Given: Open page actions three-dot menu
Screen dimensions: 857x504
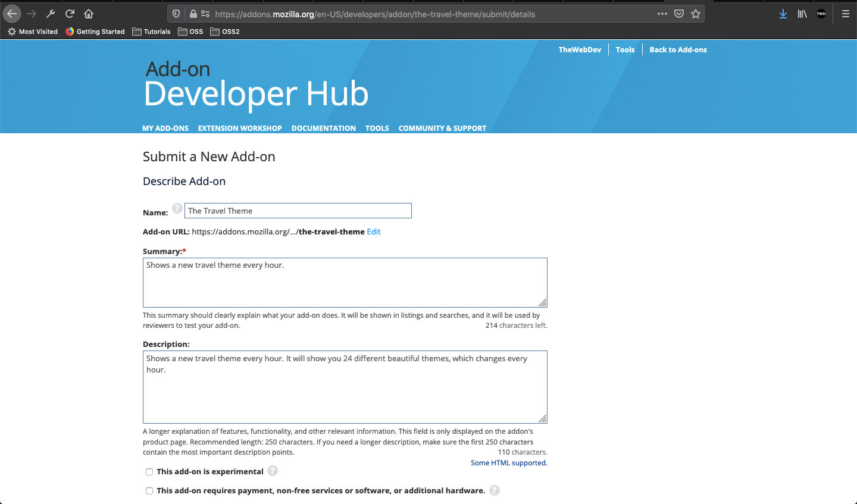Looking at the screenshot, I should 662,14.
